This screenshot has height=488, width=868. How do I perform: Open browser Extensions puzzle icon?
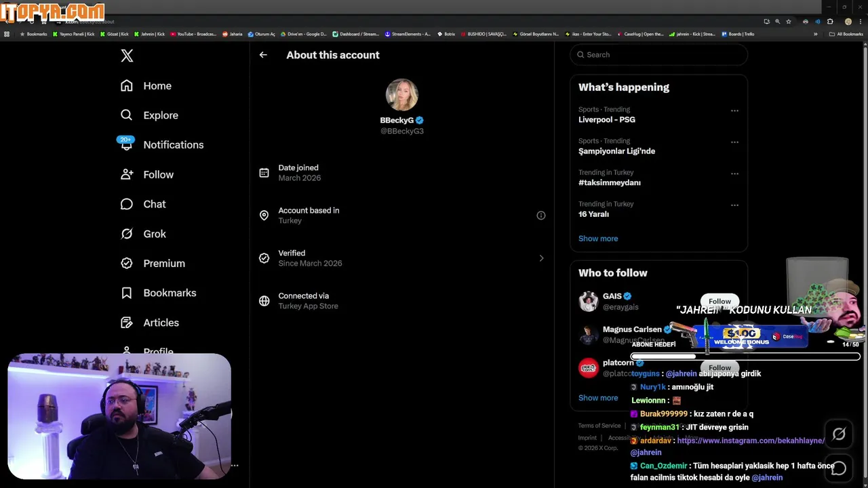click(830, 22)
